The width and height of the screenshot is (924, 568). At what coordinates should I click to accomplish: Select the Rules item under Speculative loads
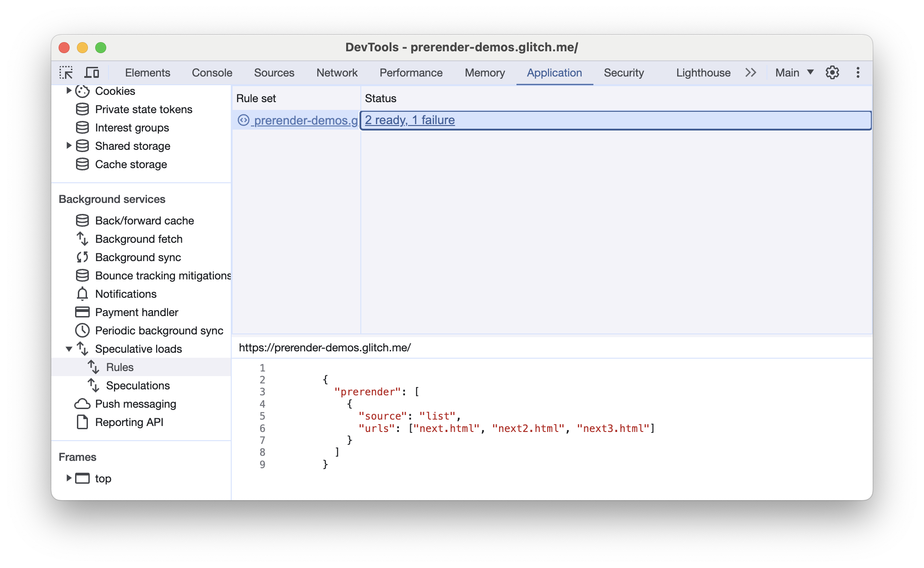point(118,367)
